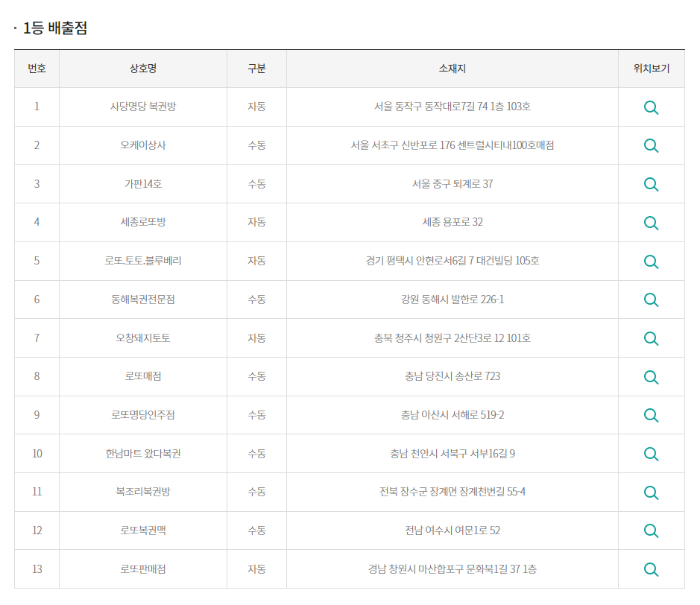The image size is (700, 605).
Task: Select row number 13
Action: [37, 569]
